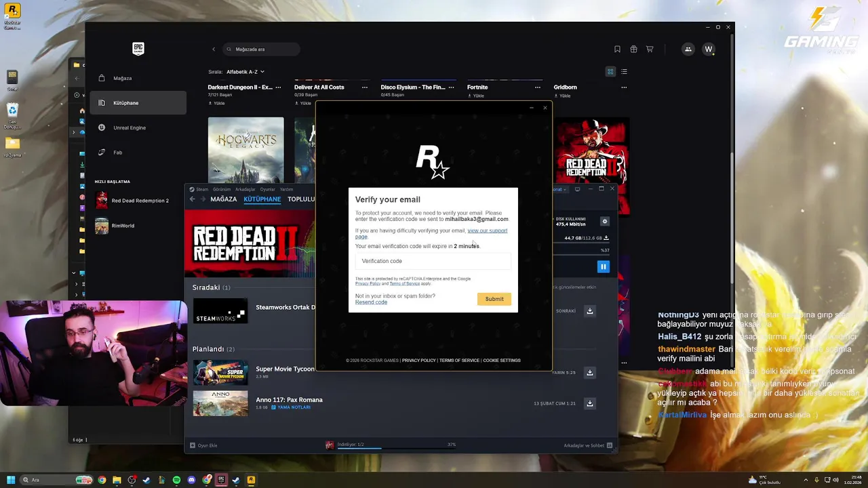The height and width of the screenshot is (488, 868).
Task: Click the Submit button in Rockstar dialog
Action: [494, 299]
